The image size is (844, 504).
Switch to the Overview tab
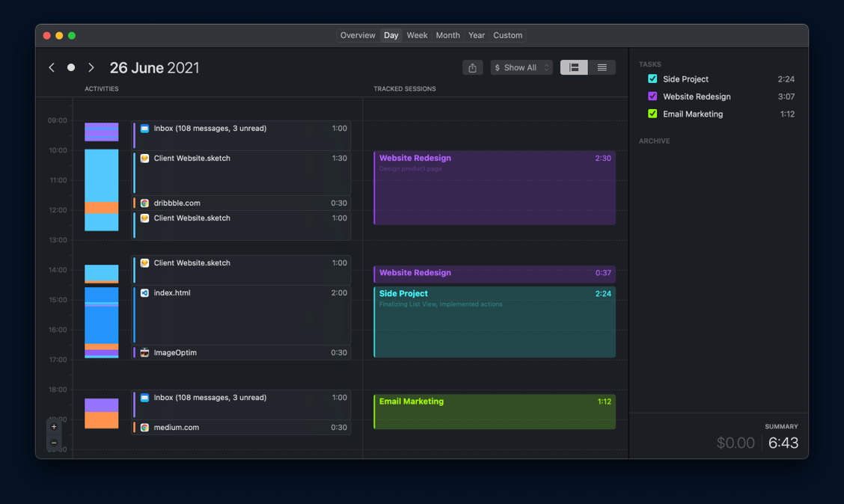tap(358, 35)
